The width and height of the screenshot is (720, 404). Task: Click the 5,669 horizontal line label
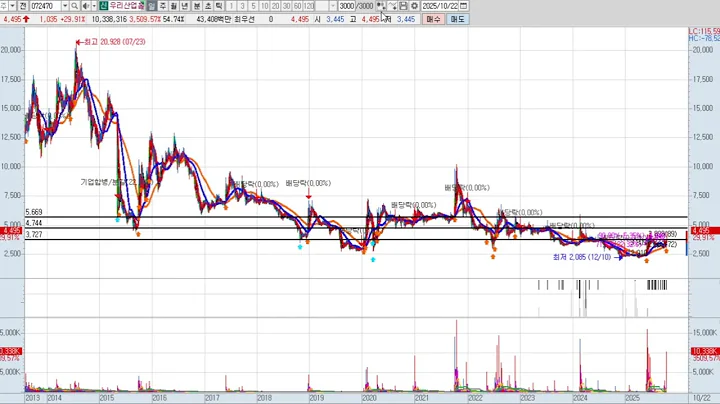pyautogui.click(x=34, y=212)
